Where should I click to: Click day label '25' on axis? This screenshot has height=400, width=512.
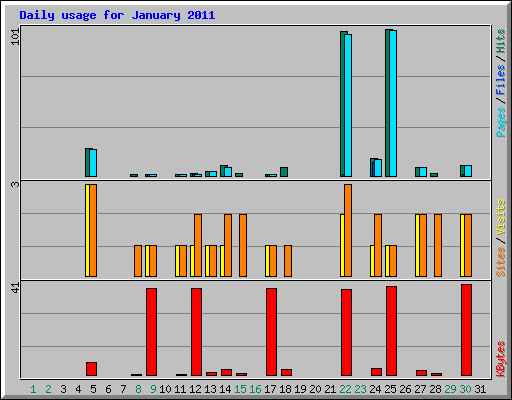[x=390, y=389]
